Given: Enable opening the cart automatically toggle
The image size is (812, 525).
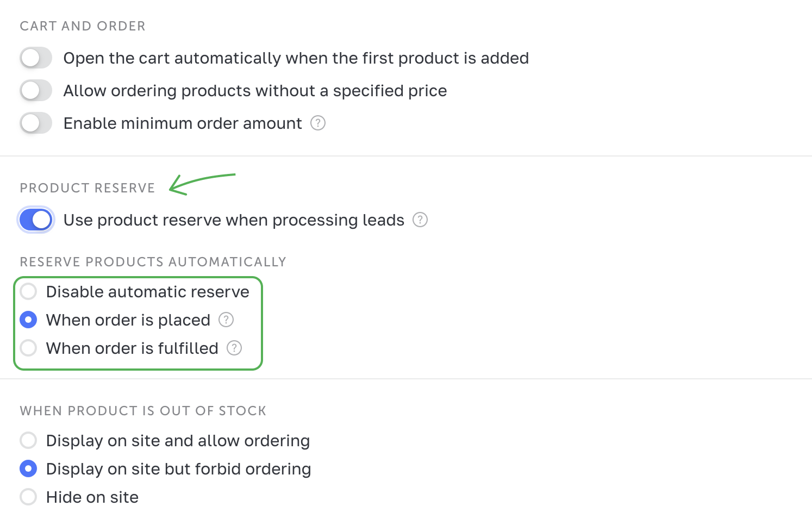Looking at the screenshot, I should click(36, 58).
